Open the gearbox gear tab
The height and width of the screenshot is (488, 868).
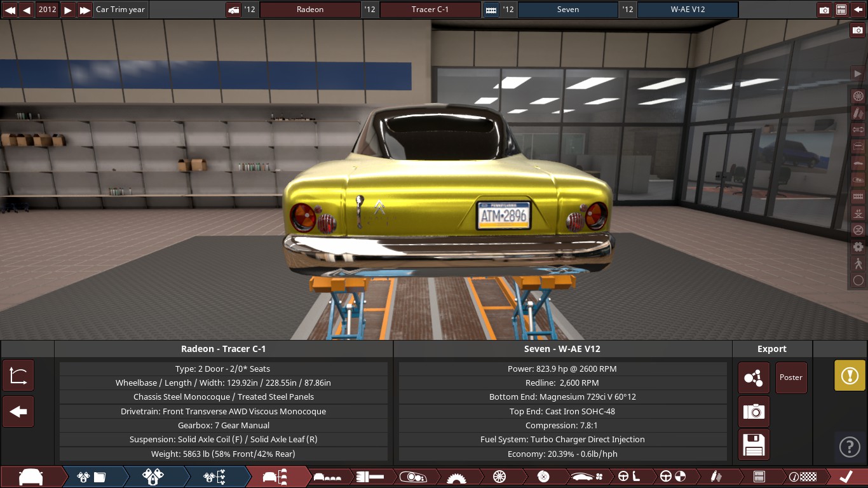[456, 477]
